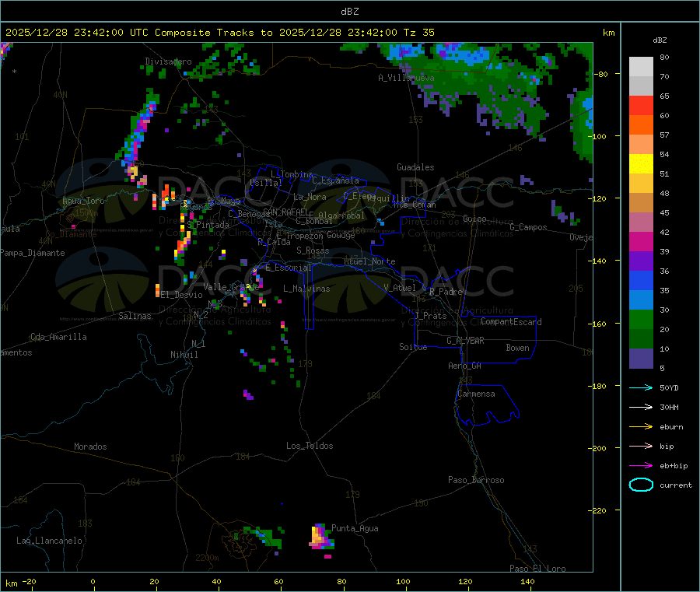Click the Aero_GA map label
700x592 pixels.
click(465, 366)
